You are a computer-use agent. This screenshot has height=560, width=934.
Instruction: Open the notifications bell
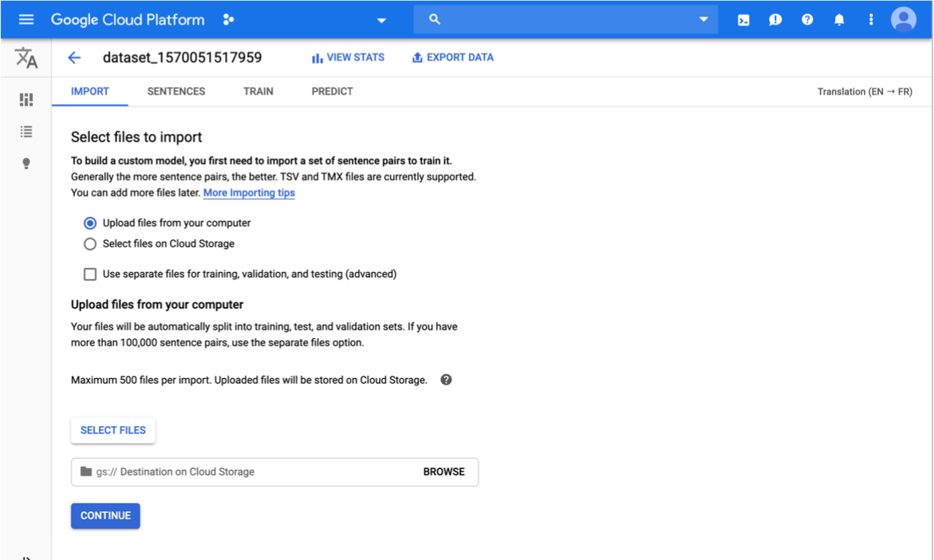click(x=839, y=20)
